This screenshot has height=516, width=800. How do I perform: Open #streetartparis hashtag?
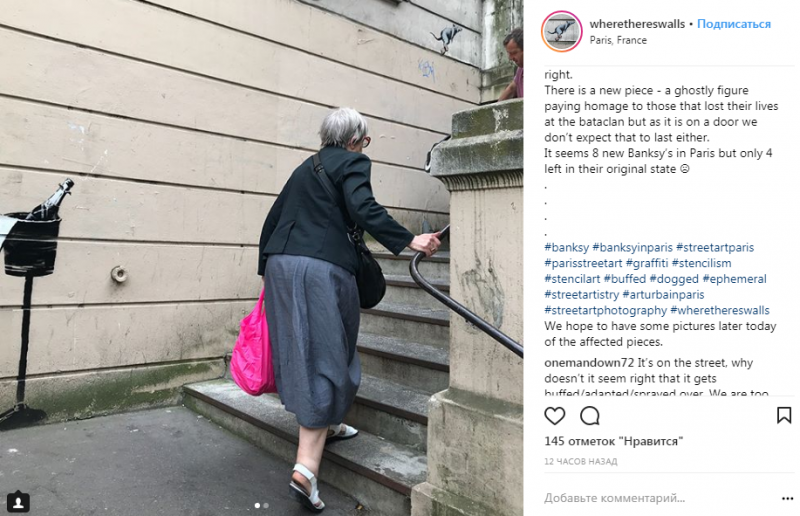[x=715, y=248]
